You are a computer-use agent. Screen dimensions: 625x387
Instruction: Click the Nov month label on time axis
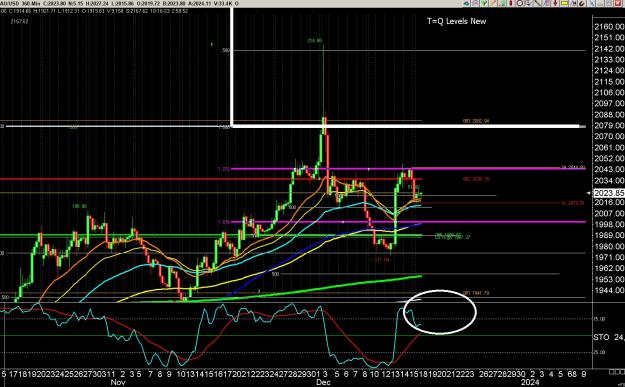tap(118, 382)
